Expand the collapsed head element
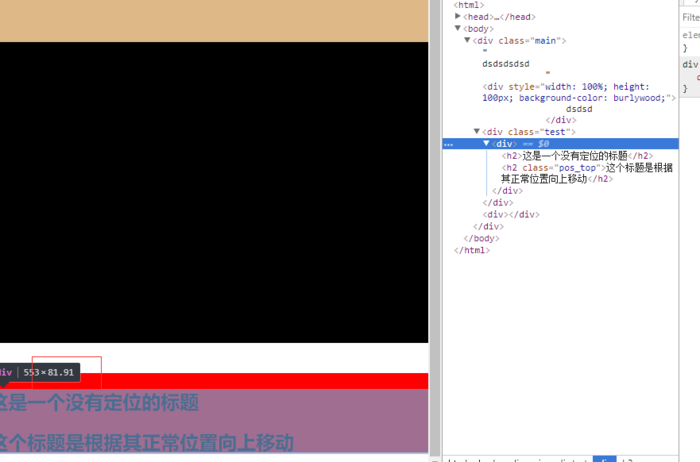This screenshot has height=462, width=700. [458, 17]
